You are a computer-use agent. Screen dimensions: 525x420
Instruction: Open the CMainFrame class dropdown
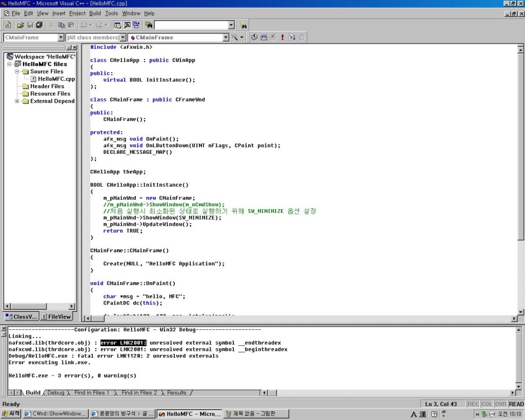[x=60, y=37]
